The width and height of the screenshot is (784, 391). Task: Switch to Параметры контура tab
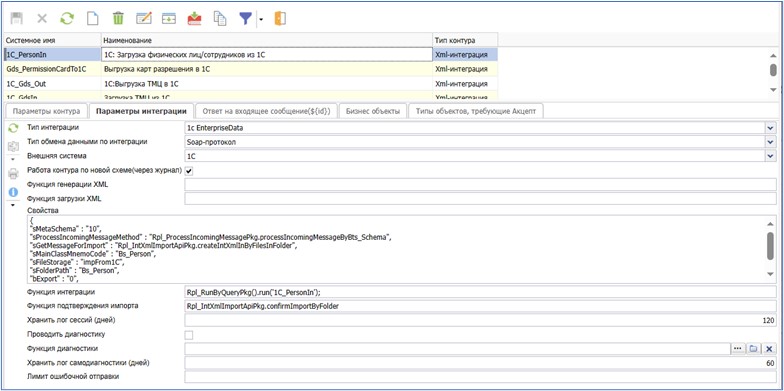(x=46, y=111)
